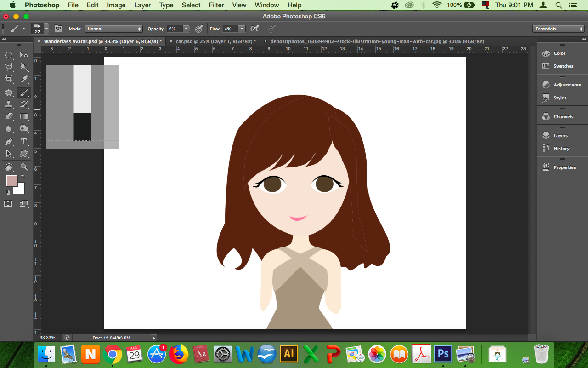Open the Layer menu
Viewport: 588px width, 368px height.
pyautogui.click(x=142, y=5)
